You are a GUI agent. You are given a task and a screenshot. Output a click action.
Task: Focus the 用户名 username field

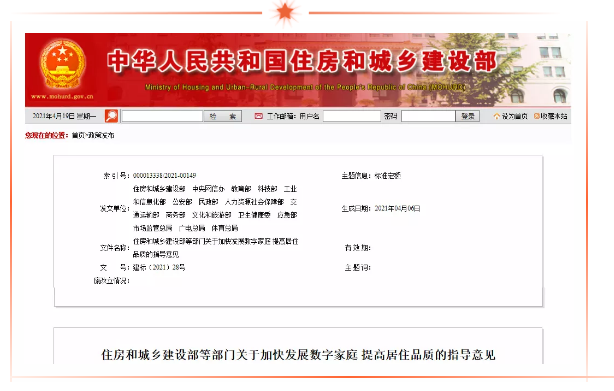click(352, 116)
